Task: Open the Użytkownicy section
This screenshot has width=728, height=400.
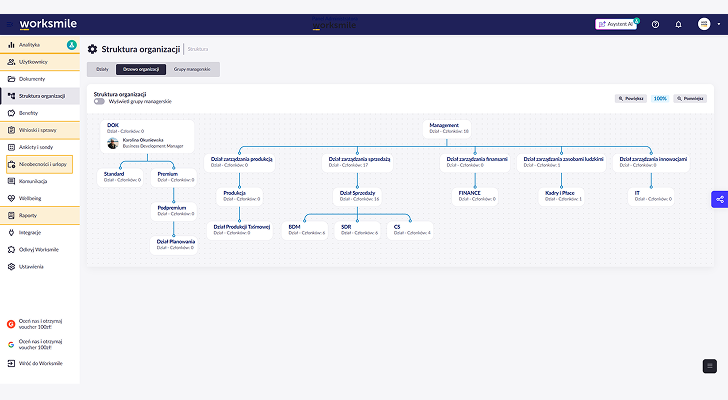Action: [x=39, y=62]
